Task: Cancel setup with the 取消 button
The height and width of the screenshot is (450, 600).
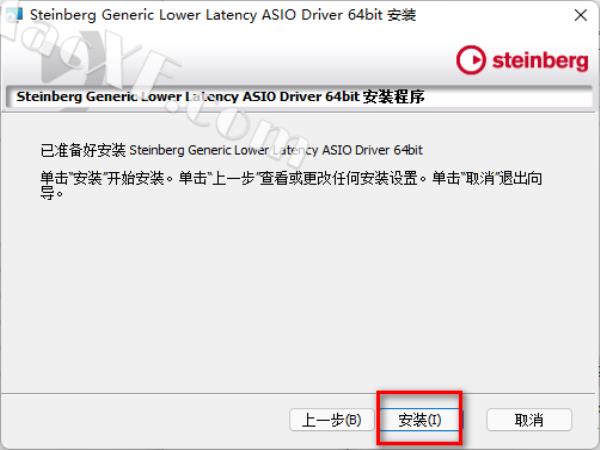Action: pyautogui.click(x=529, y=420)
